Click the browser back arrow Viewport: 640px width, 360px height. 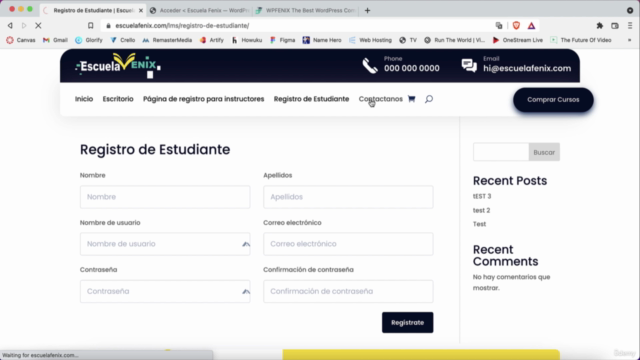[x=10, y=26]
